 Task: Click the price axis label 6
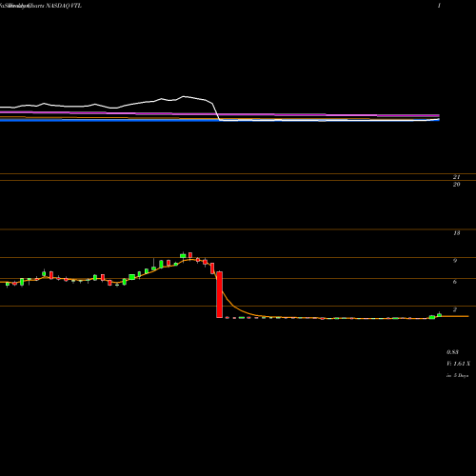(x=455, y=282)
